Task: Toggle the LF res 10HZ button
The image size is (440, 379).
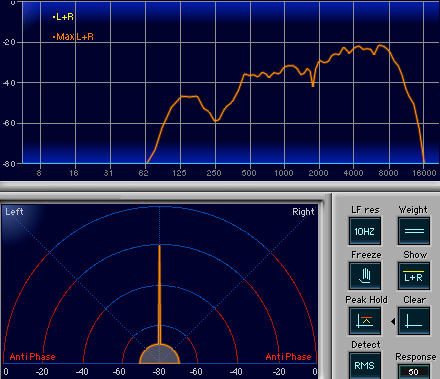Action: [x=365, y=231]
